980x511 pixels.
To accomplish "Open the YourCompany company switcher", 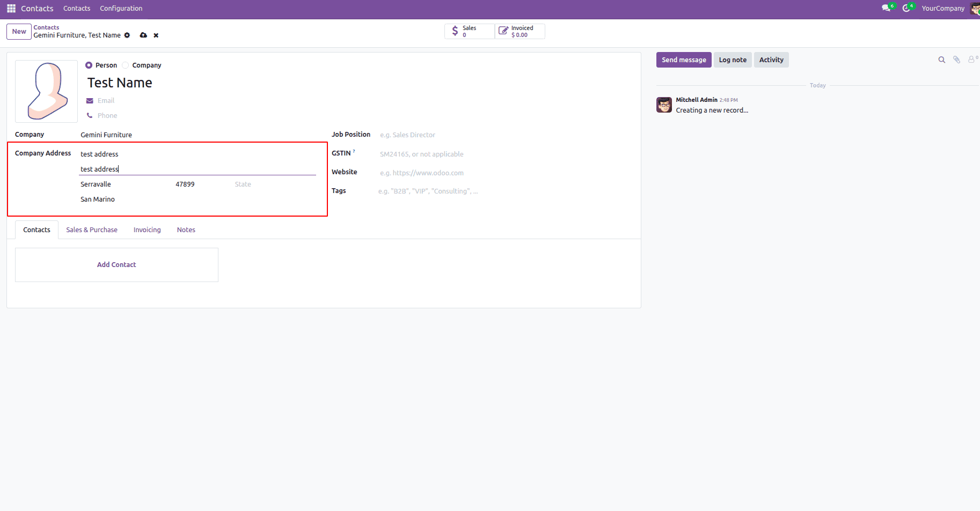I will 943,9.
